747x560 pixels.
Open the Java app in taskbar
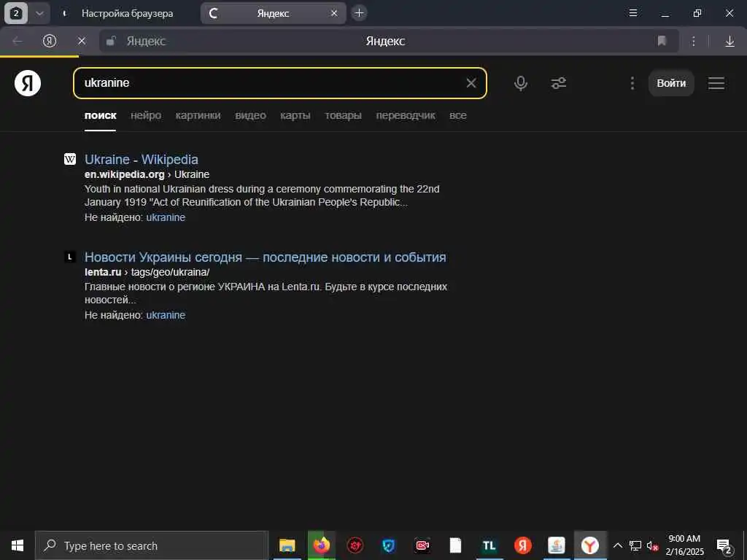pos(557,545)
